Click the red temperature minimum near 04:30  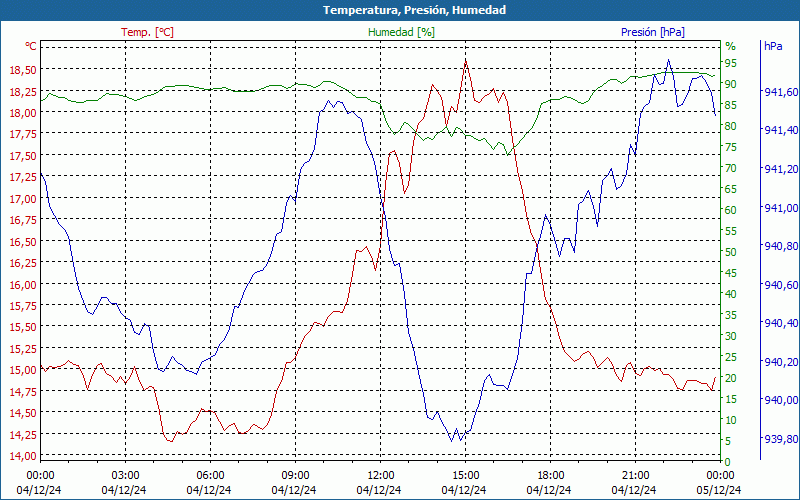pos(170,441)
